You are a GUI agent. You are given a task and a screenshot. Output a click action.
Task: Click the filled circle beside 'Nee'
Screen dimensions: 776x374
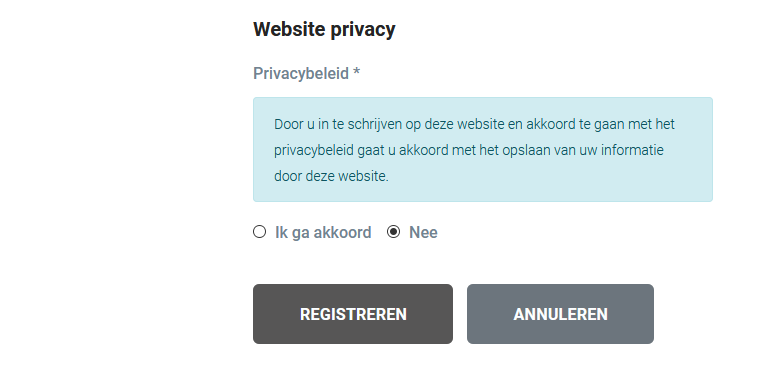(393, 232)
